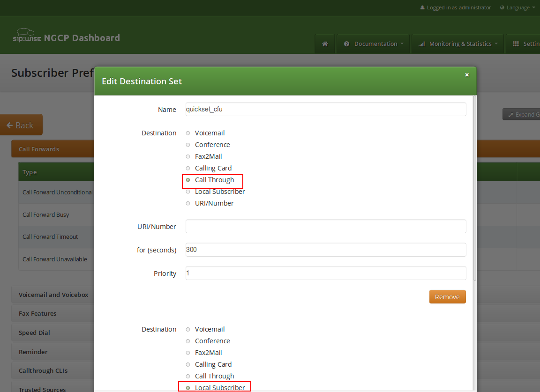
Task: Click the administrator user icon
Action: tap(423, 7)
